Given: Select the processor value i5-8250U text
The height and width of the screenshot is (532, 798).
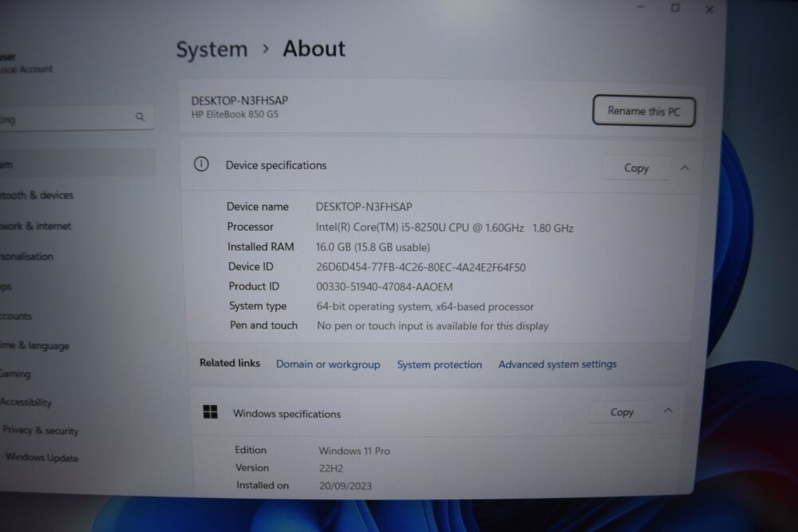Looking at the screenshot, I should click(444, 227).
